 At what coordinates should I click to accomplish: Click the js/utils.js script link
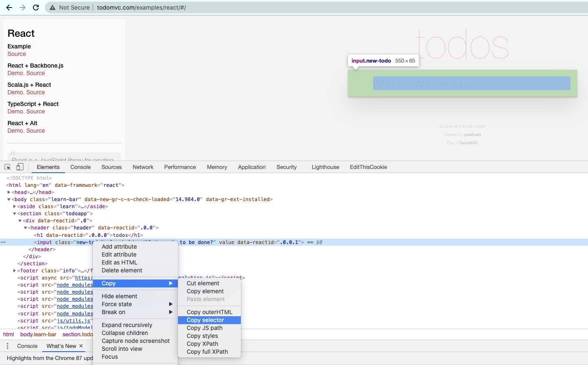tap(74, 321)
